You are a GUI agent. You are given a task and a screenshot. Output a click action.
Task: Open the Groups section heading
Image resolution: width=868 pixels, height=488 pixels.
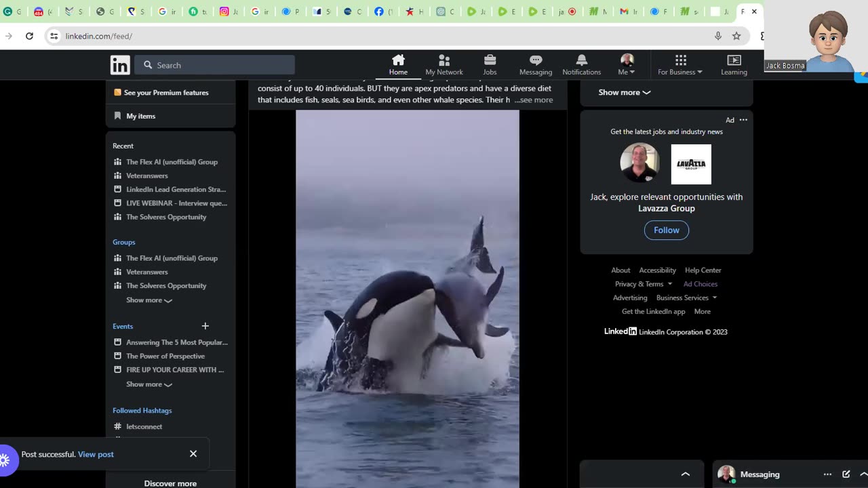(124, 242)
